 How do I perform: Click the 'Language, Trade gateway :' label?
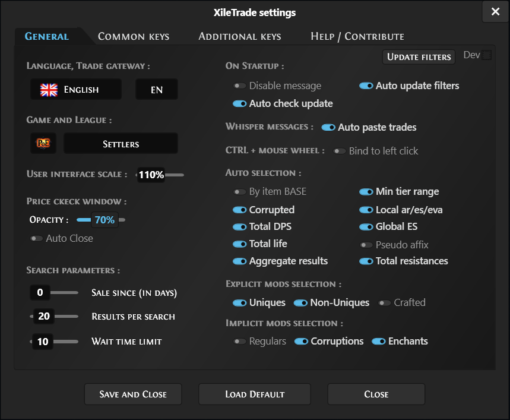[88, 66]
